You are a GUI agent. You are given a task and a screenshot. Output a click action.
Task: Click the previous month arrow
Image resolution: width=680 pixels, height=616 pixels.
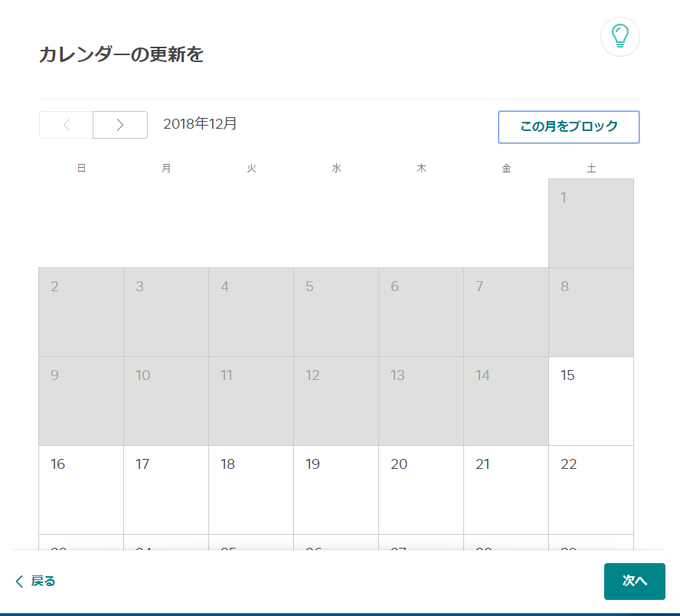click(x=67, y=125)
